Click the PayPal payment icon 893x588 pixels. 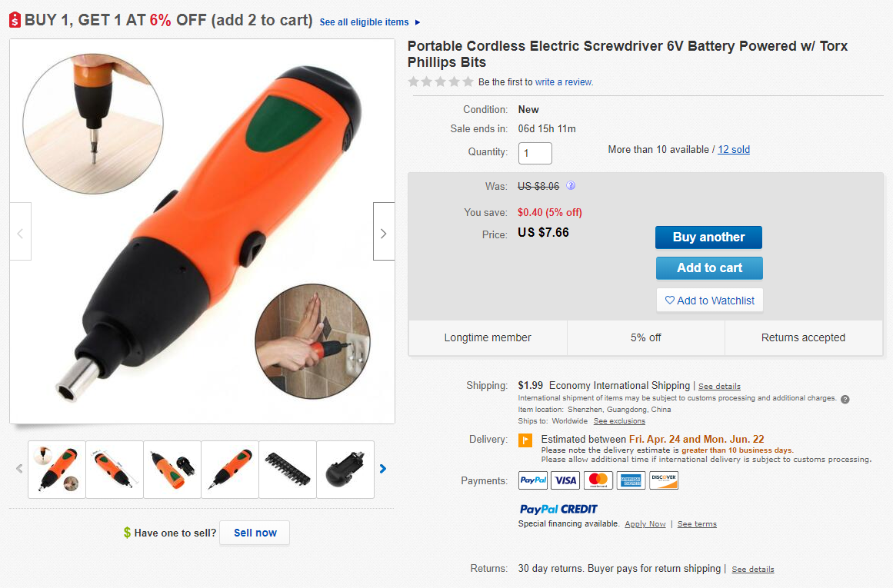tap(533, 480)
